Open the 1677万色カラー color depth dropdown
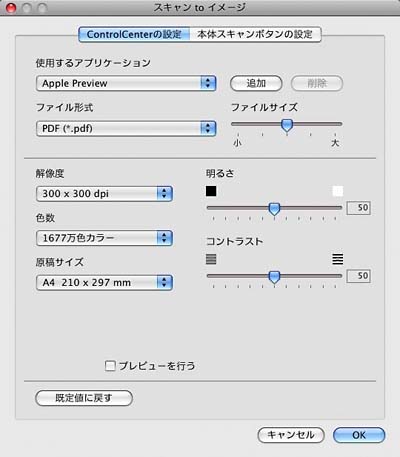 [104, 238]
